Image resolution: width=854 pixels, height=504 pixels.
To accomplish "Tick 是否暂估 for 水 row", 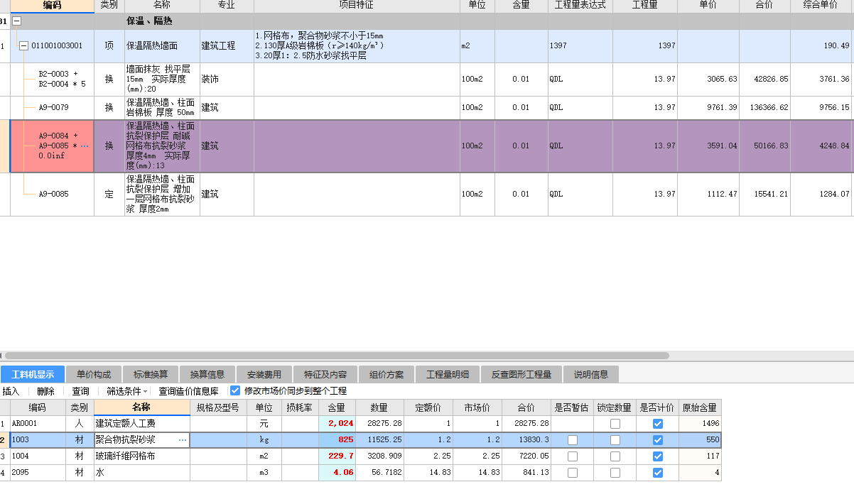I will (x=573, y=473).
